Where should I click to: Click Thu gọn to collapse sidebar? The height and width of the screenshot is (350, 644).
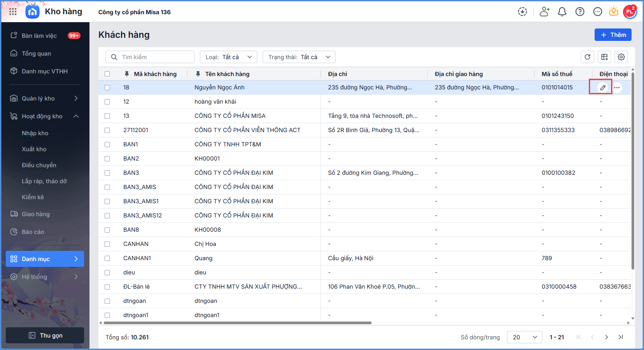(45, 335)
